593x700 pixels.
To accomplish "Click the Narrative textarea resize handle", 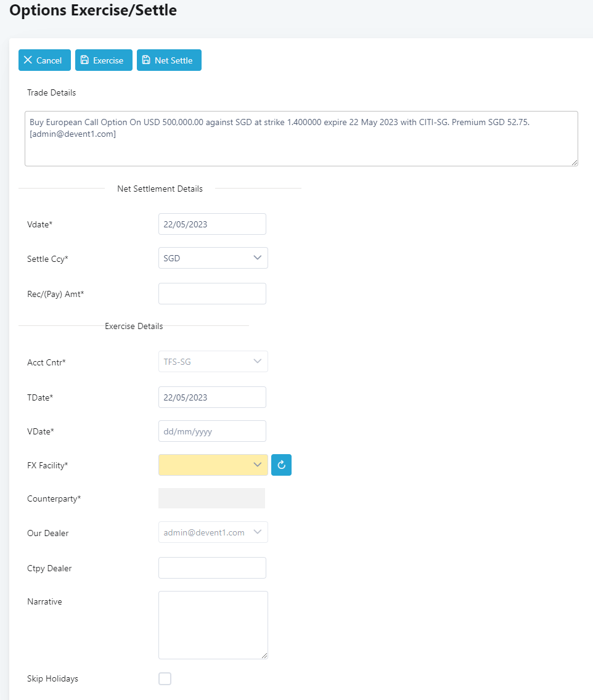I will coord(264,655).
